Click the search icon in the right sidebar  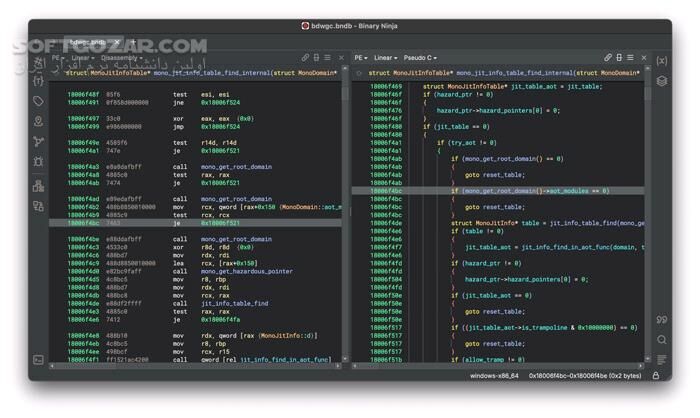[662, 340]
